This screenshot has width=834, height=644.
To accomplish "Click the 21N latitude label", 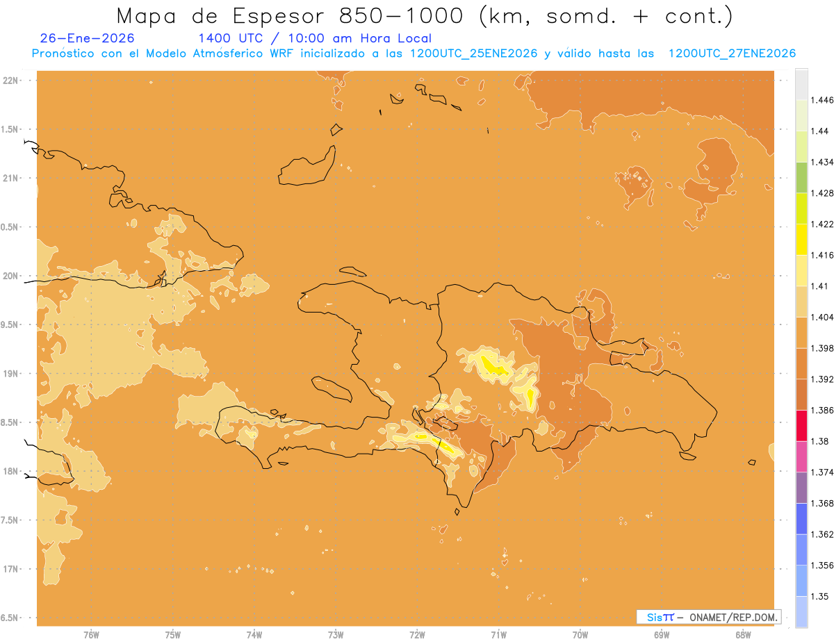I will click(x=10, y=178).
